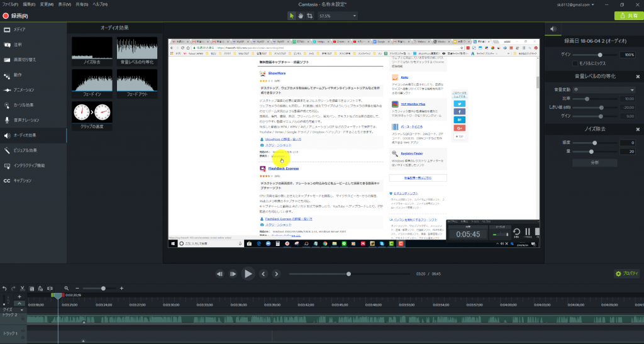Screen dimensions: 644x344
Task: Select the カーソル効果 cursor effects icon
Action: pos(7,105)
